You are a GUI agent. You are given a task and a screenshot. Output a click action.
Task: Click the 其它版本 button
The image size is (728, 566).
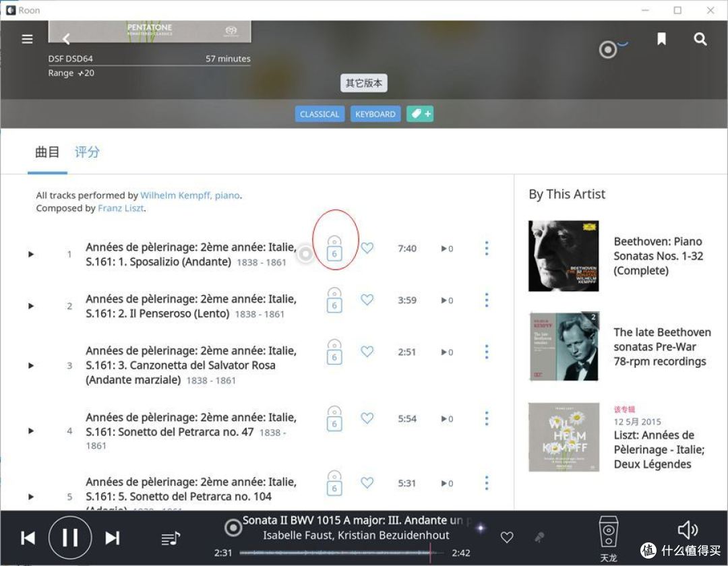click(x=364, y=83)
